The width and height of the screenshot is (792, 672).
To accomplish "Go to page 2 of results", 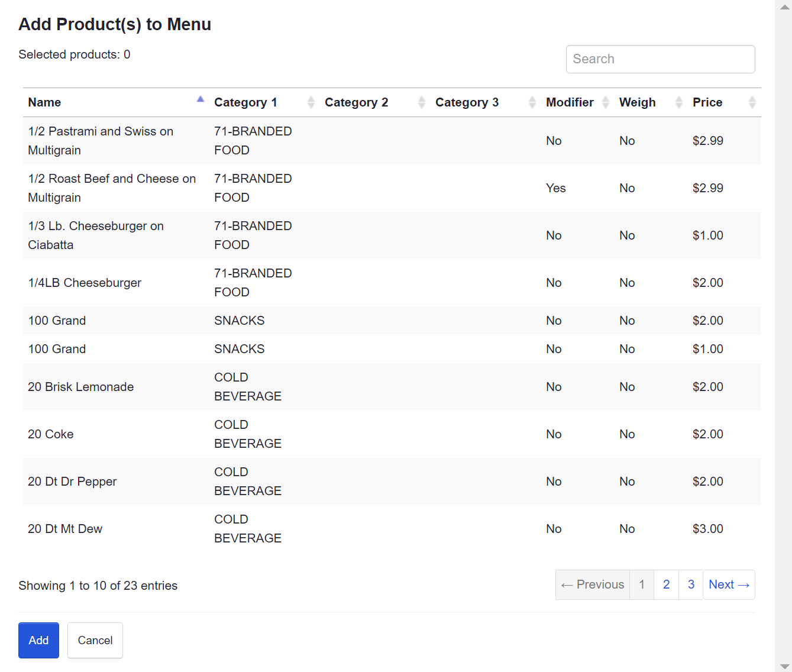I will [666, 584].
